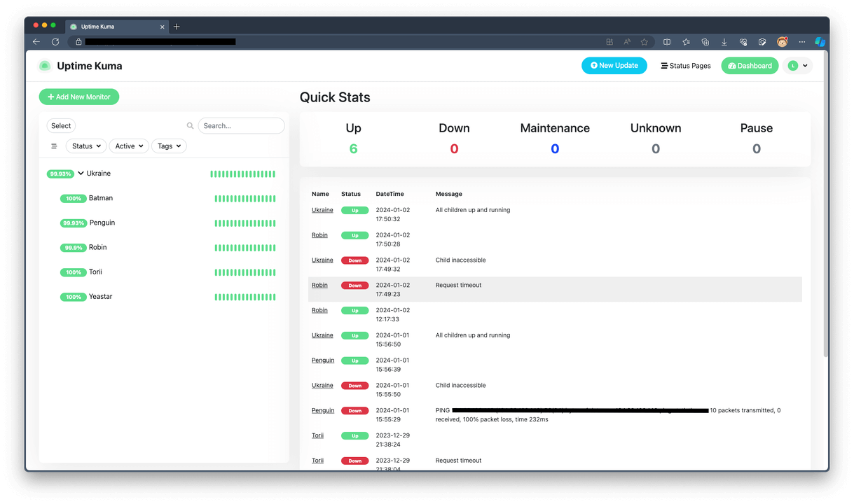This screenshot has width=854, height=504.
Task: Click the New Update button
Action: [x=614, y=66]
